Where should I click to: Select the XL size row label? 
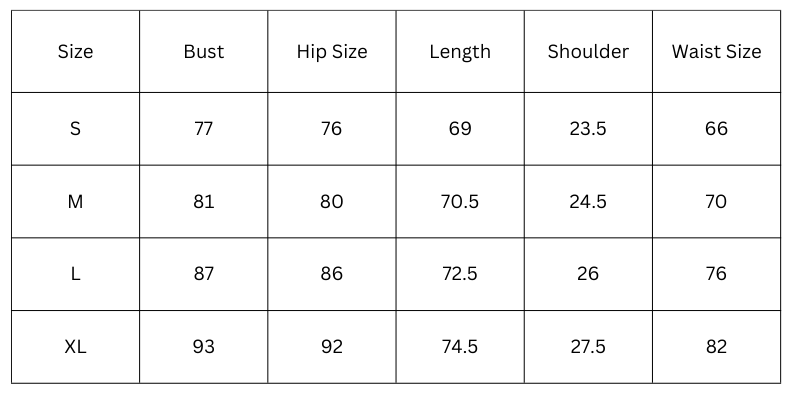[x=75, y=347]
